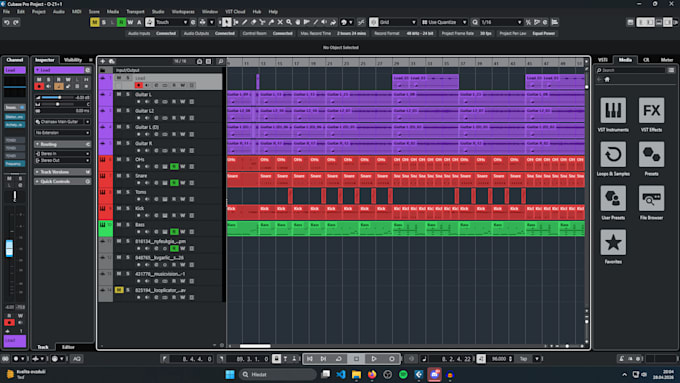Choose the Split scissors tool
Viewport: 680px width, 383px height.
262,22
